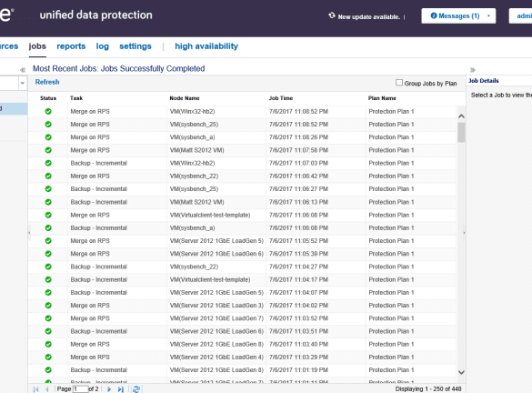Click success status icon for 11:07:03 PM job

[x=48, y=163]
